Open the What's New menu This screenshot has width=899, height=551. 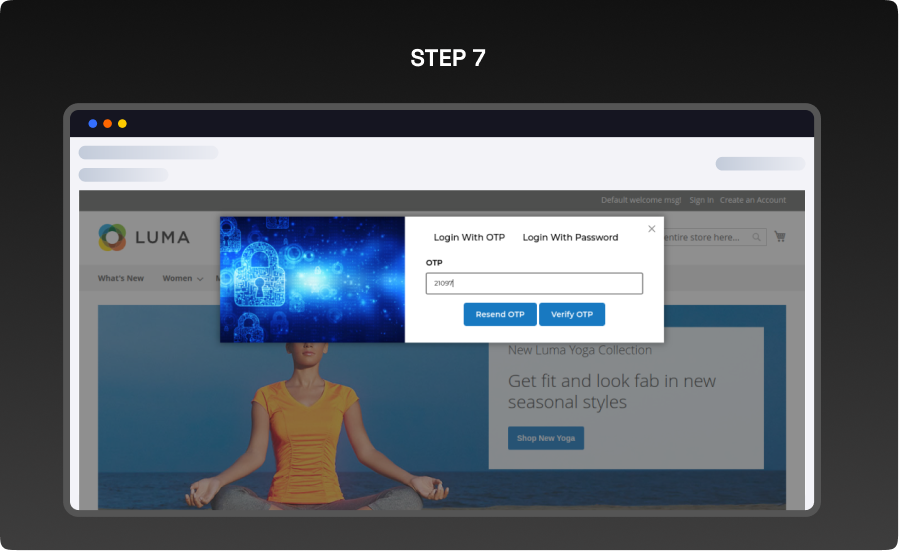click(x=121, y=278)
